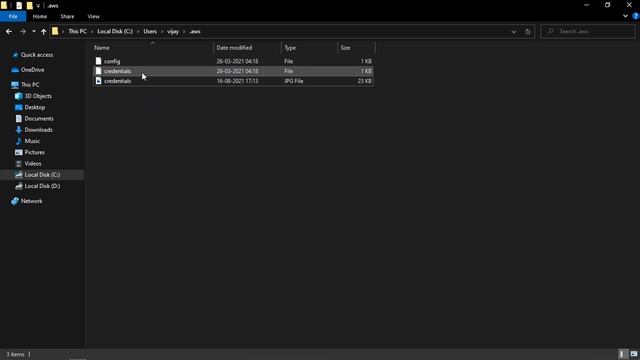Click the Music note icon

pos(18,141)
